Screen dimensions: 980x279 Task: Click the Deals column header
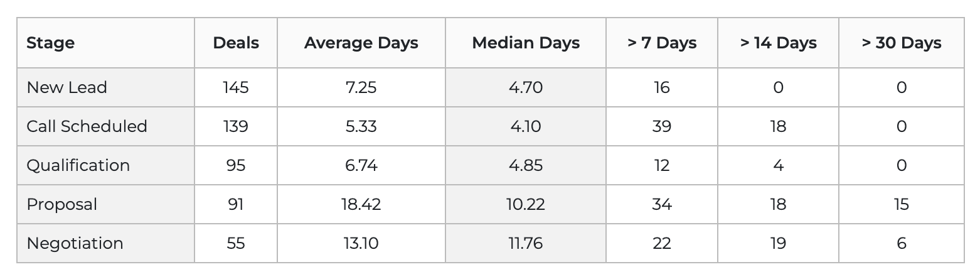[x=236, y=43]
